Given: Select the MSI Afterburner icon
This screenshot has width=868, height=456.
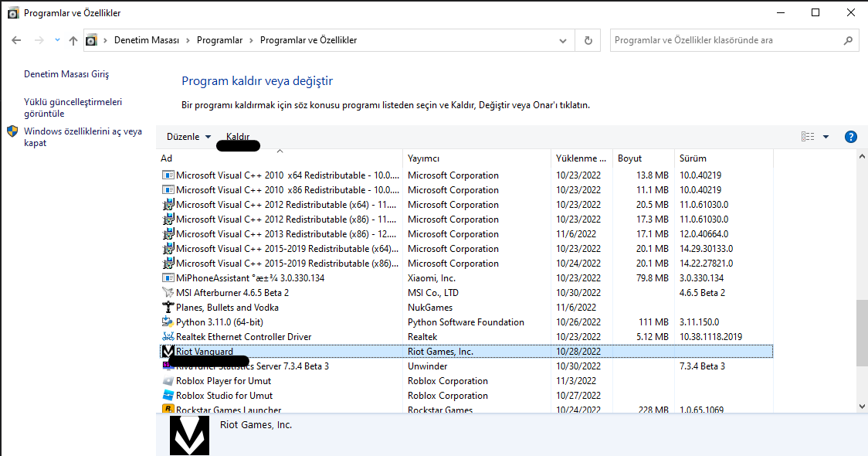Looking at the screenshot, I should (168, 293).
